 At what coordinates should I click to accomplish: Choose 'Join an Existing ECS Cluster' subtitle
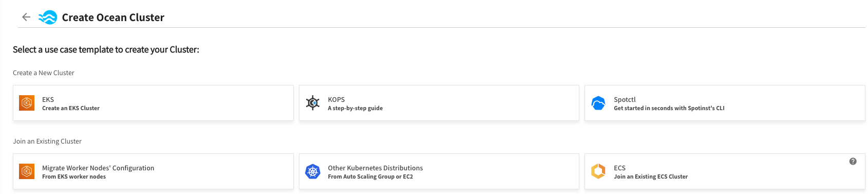coord(651,177)
